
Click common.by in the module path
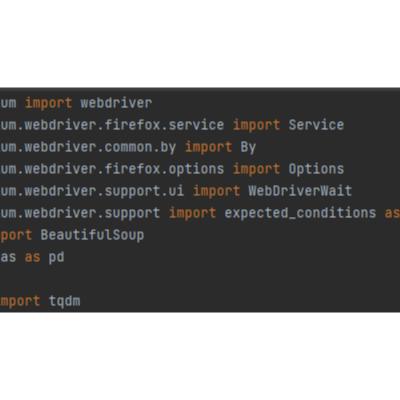(x=140, y=147)
